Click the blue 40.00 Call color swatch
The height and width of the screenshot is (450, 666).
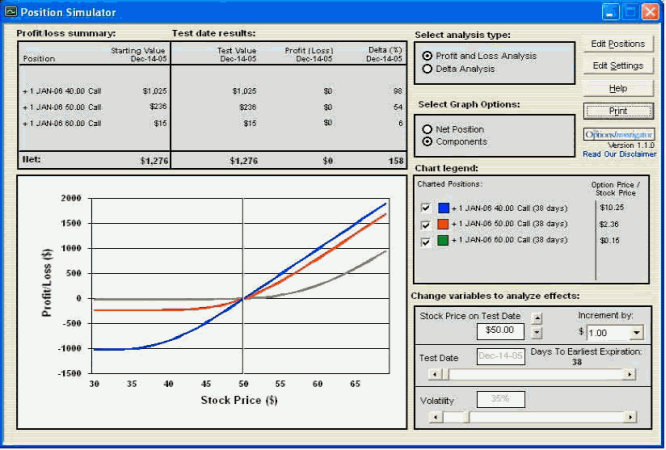443,207
